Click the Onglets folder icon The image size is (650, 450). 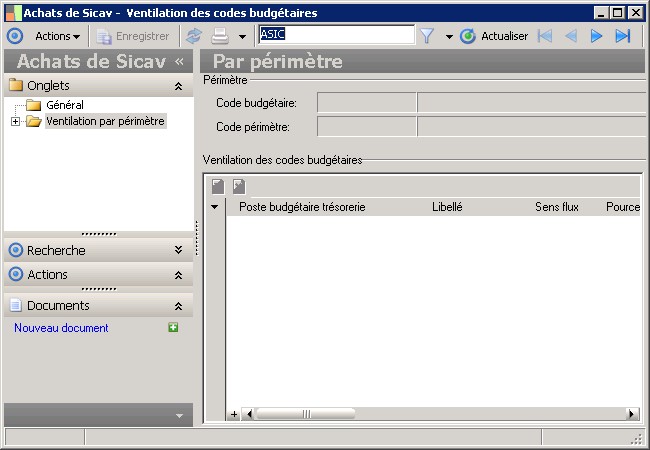coord(16,85)
